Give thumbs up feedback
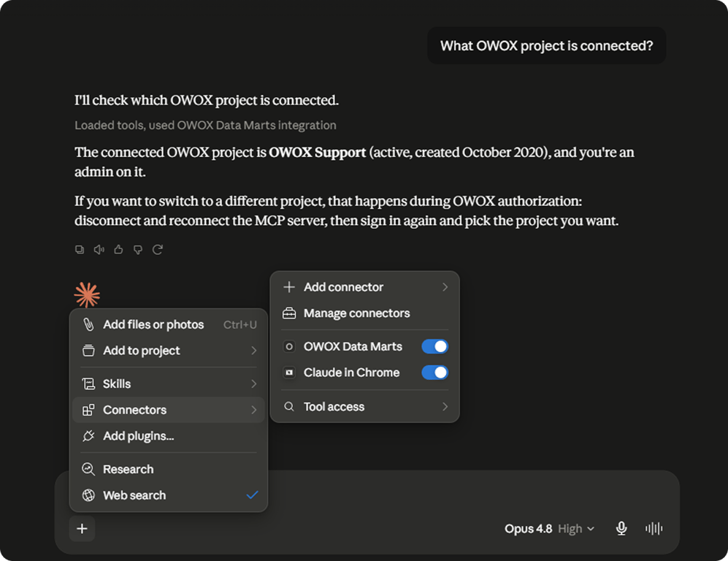 click(118, 250)
